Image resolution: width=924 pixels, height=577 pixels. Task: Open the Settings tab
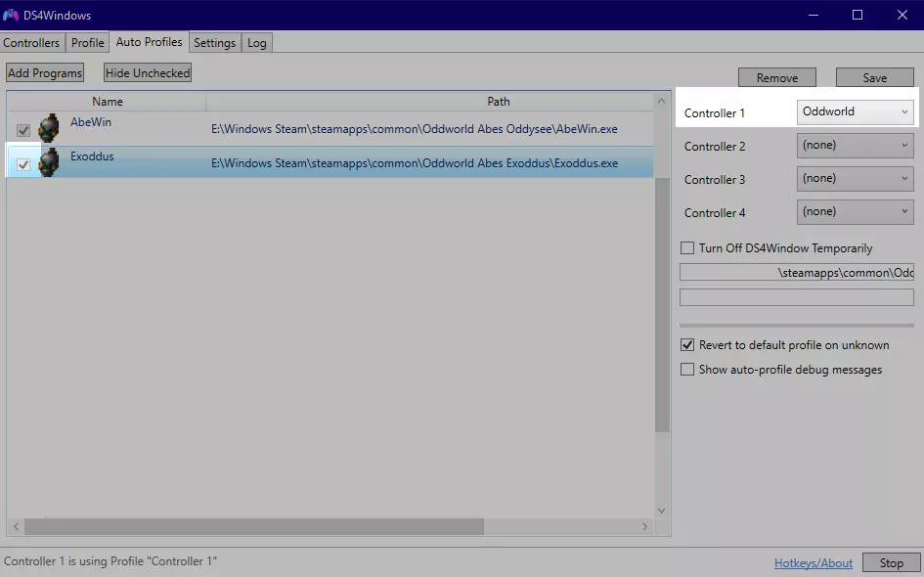(214, 42)
